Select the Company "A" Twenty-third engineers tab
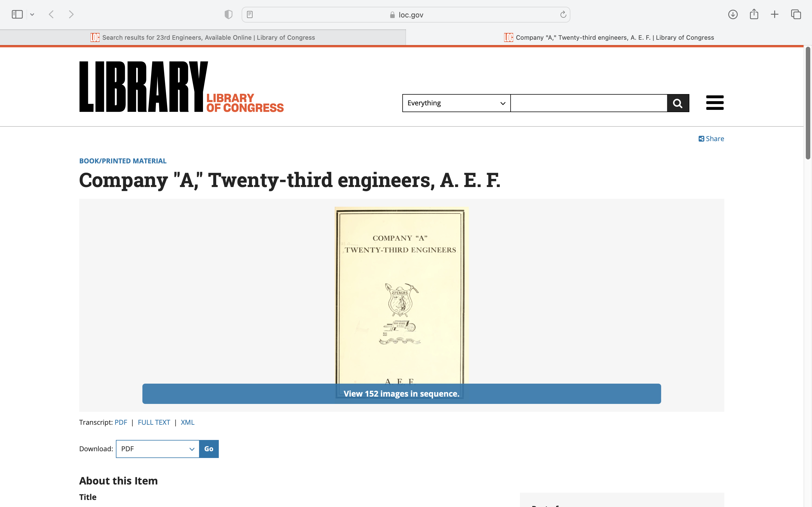The image size is (812, 507). 609,37
